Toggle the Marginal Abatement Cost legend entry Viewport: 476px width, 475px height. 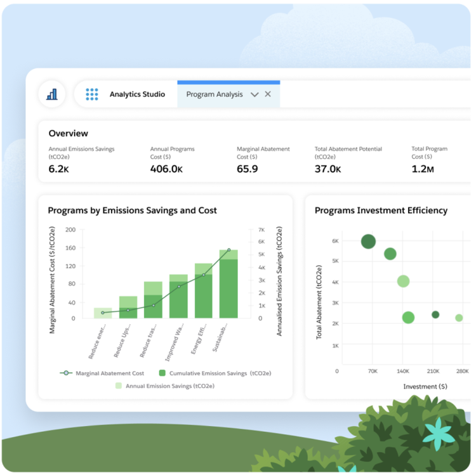pyautogui.click(x=102, y=373)
